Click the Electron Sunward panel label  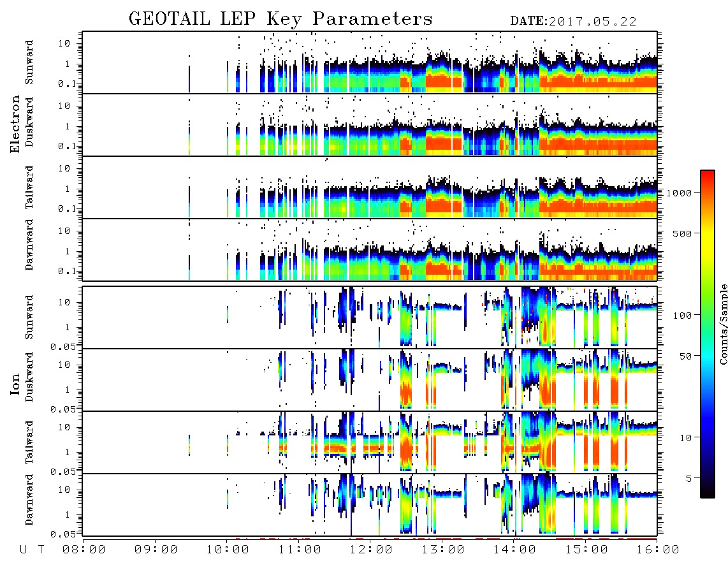coord(29,62)
